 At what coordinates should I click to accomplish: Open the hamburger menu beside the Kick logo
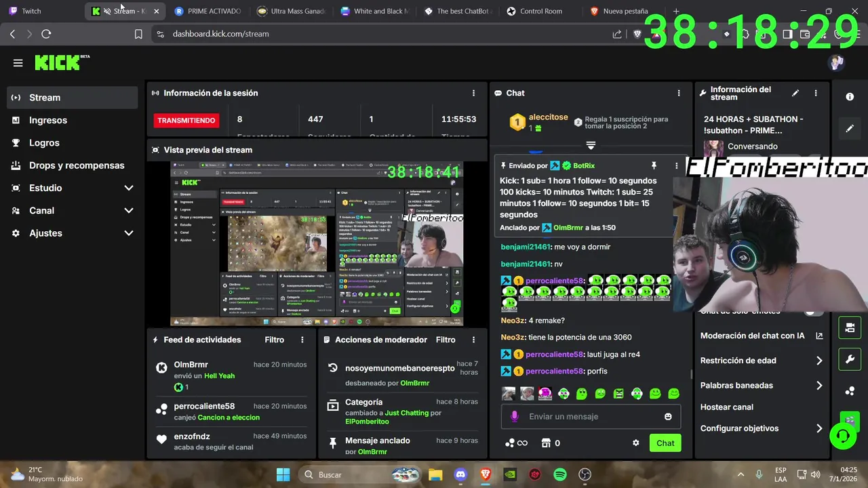click(x=18, y=63)
